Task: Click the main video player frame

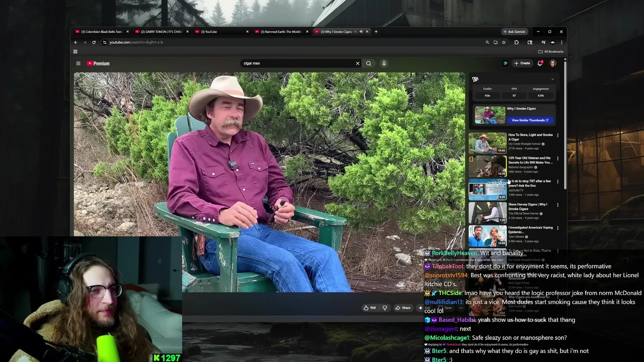Action: point(270,182)
